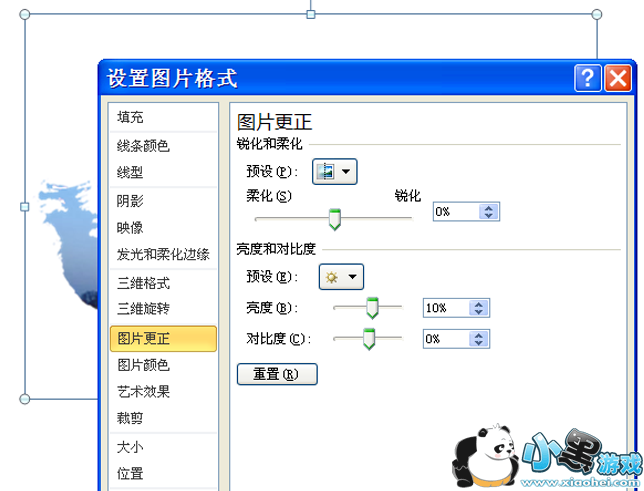Click left-middle square handle of picture
Image resolution: width=644 pixels, height=491 pixels.
(x=25, y=207)
